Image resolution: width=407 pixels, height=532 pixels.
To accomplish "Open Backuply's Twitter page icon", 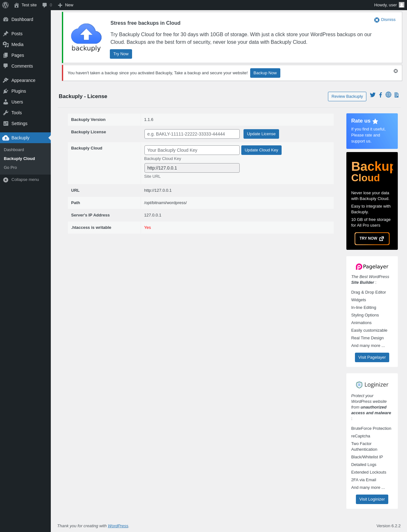I will click(373, 95).
